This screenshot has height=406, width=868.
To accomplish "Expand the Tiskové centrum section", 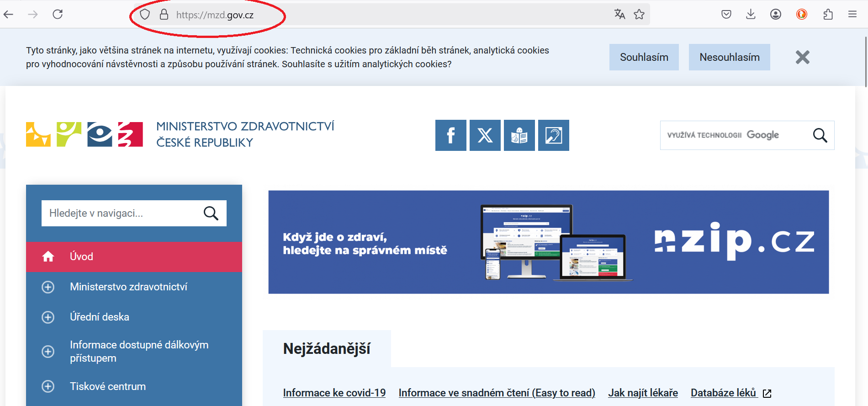I will [x=48, y=386].
